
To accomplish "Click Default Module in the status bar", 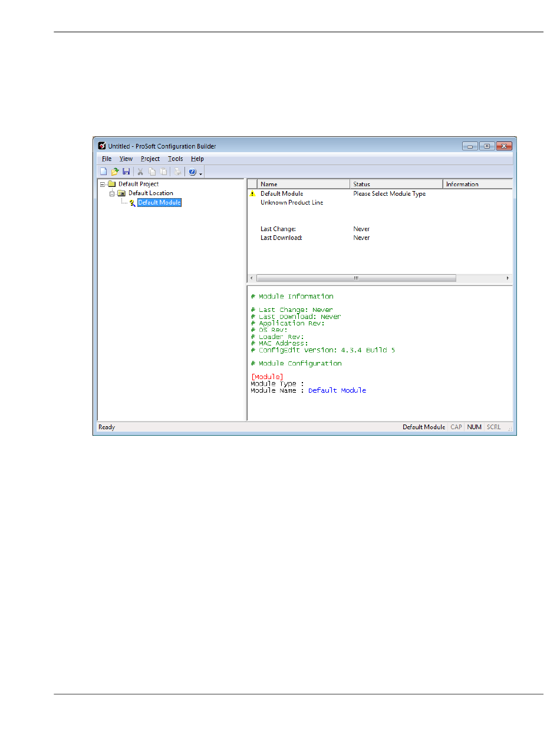I will click(x=424, y=427).
